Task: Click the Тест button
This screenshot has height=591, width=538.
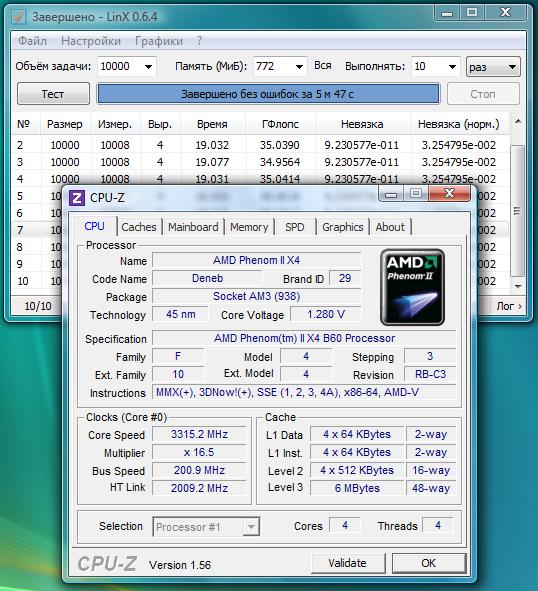Action: point(53,93)
